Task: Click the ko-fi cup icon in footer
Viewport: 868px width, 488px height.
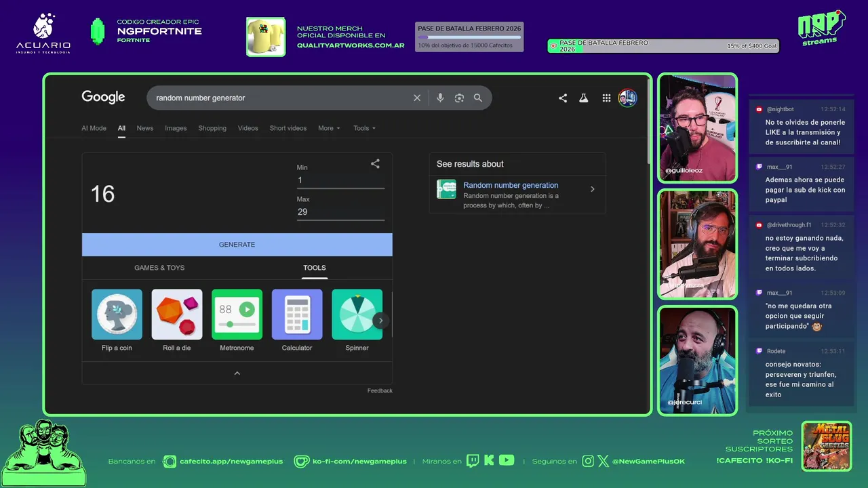Action: coord(302,461)
